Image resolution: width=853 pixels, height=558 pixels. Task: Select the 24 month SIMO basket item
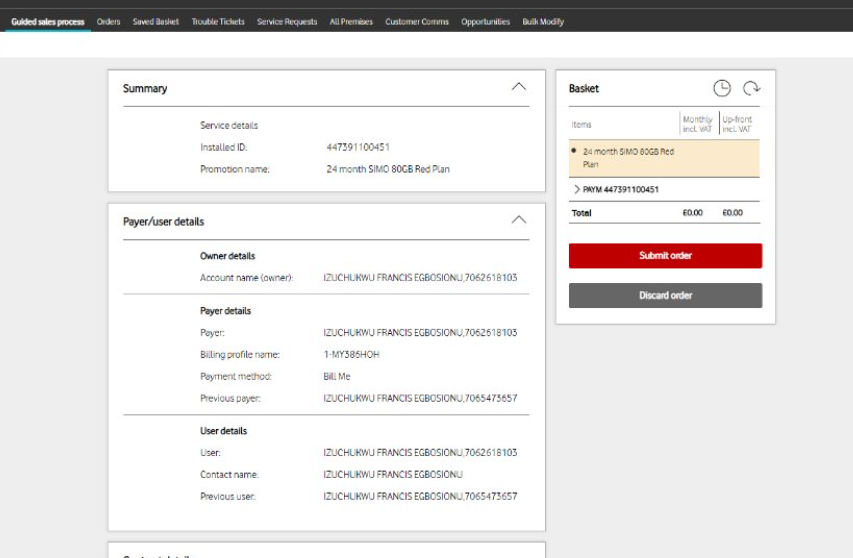pos(628,157)
